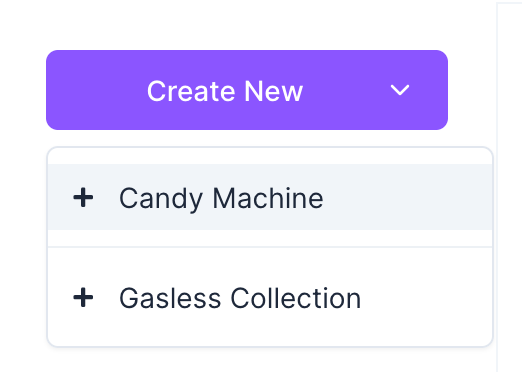
Task: Choose the highlighted Candy Machine option
Action: coord(270,197)
